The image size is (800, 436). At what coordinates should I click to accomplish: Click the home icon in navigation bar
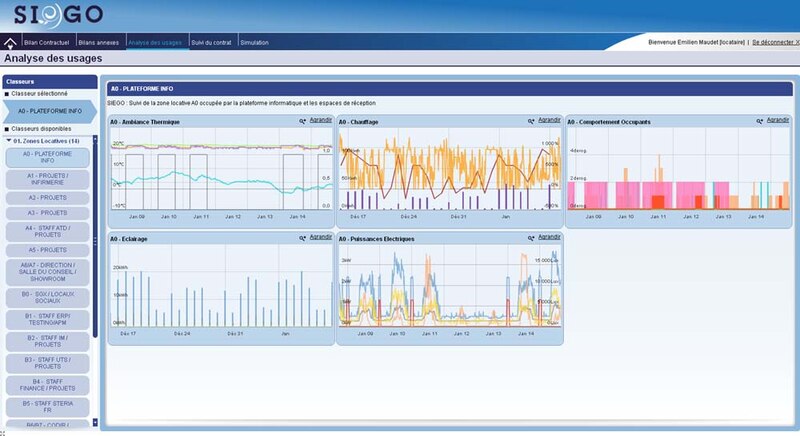[x=11, y=43]
